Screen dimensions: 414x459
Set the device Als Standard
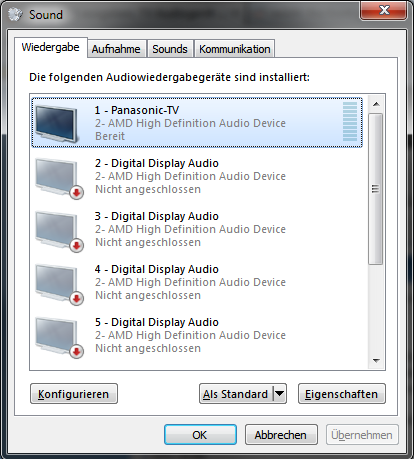pos(236,394)
